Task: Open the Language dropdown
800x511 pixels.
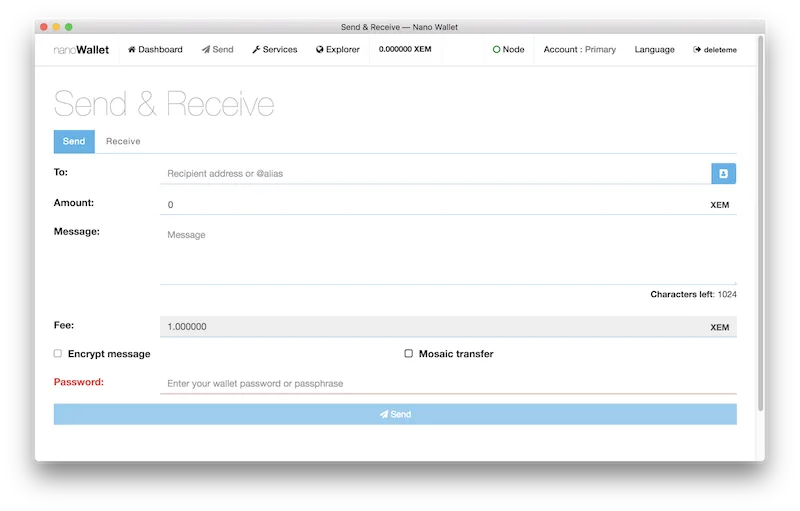Action: tap(654, 50)
